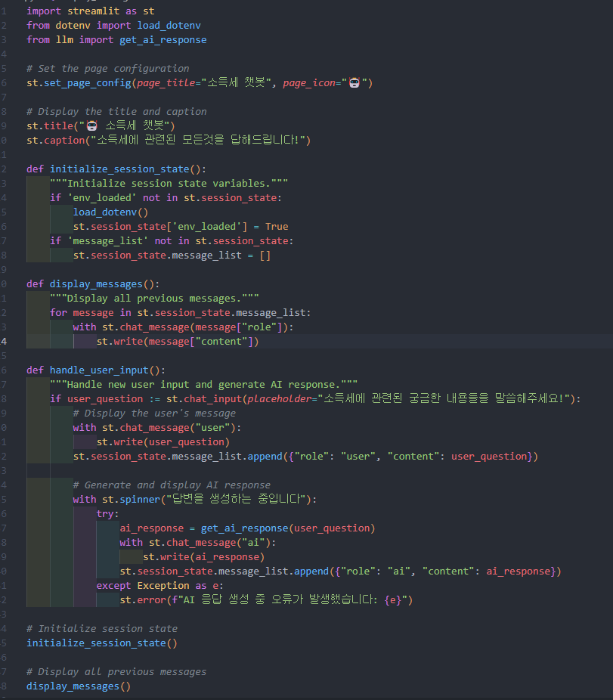This screenshot has height=700, width=613.
Task: Click the "st.write(user_question)" line
Action: (163, 441)
